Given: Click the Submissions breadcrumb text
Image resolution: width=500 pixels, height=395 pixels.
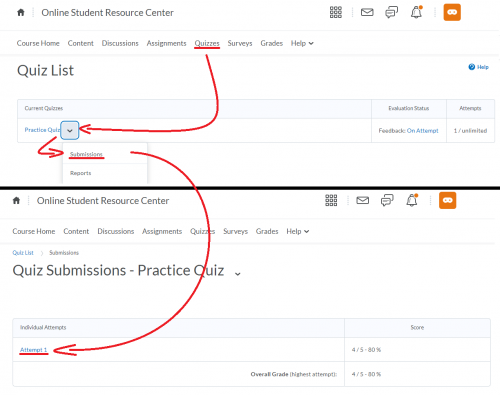Looking at the screenshot, I should click(x=64, y=253).
